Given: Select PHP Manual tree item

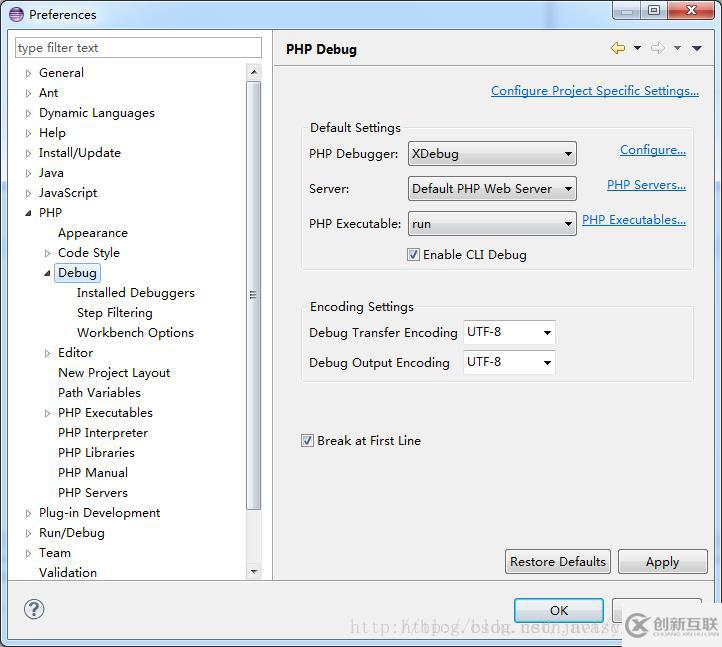Looking at the screenshot, I should click(x=93, y=473).
